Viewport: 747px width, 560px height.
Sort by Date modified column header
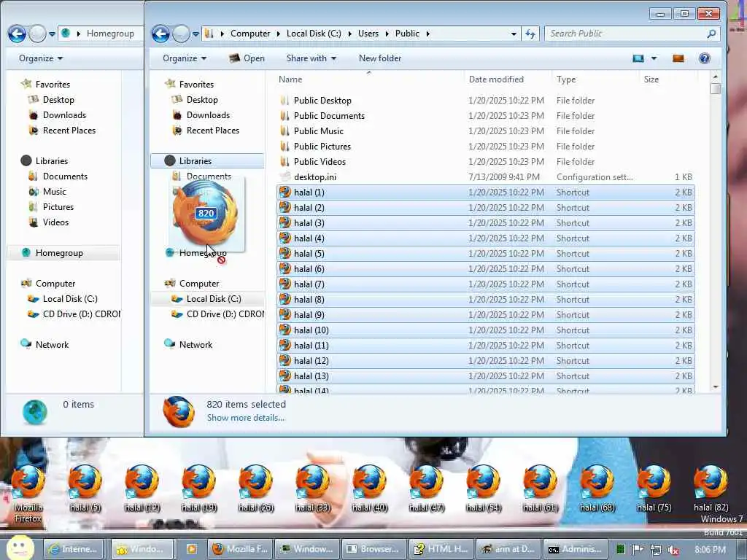(x=508, y=79)
